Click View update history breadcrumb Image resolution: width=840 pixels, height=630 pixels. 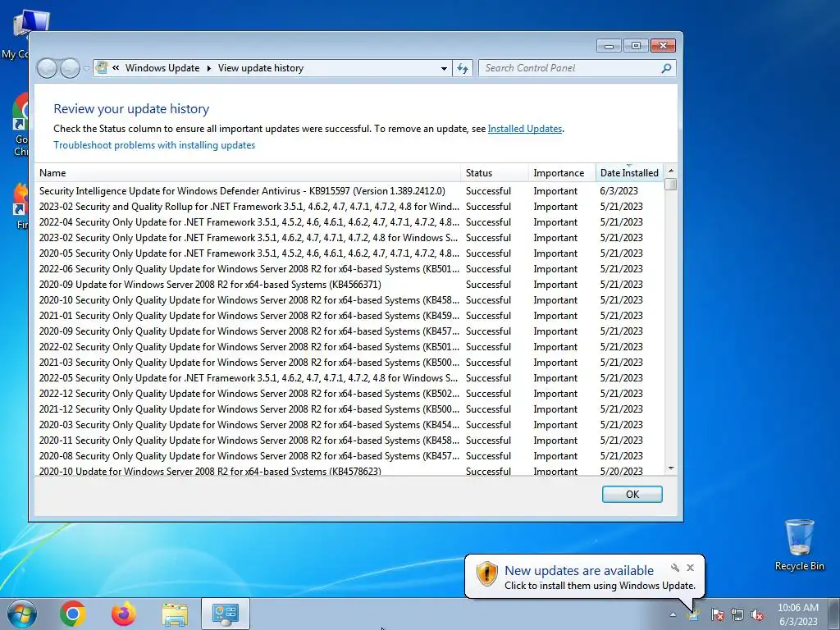tap(260, 68)
